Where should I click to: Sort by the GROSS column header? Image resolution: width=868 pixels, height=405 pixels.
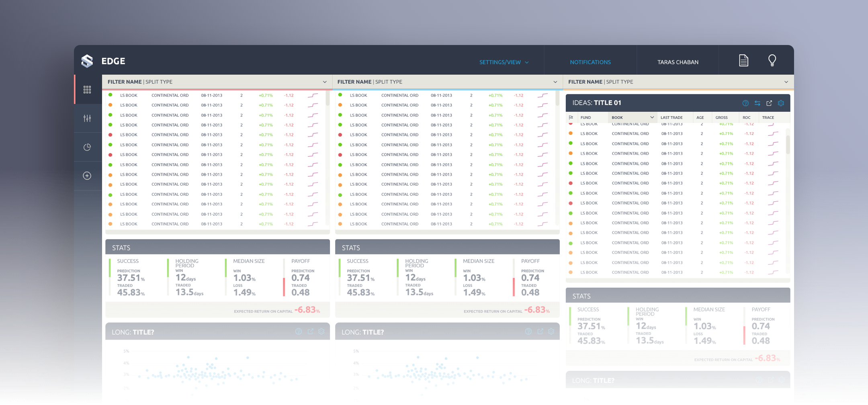pyautogui.click(x=721, y=118)
